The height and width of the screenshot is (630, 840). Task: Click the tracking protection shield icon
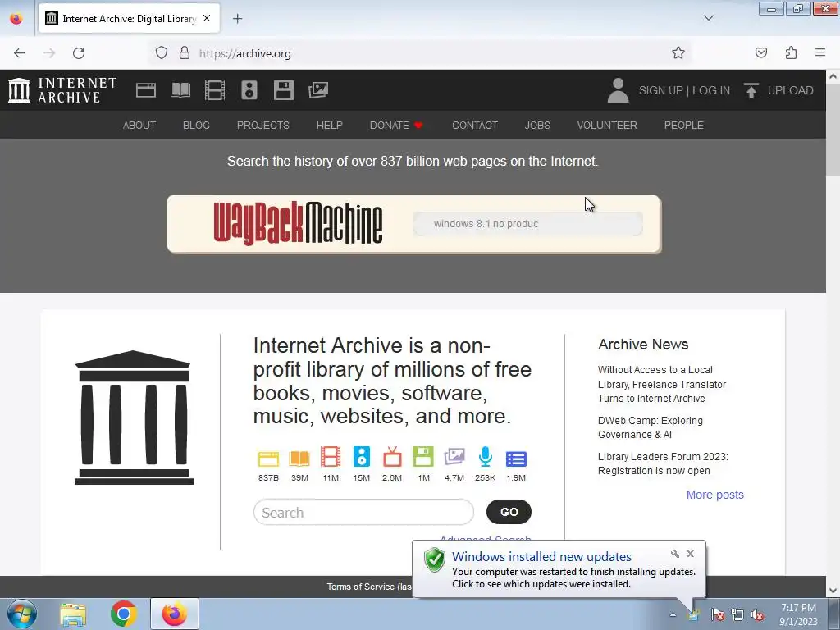click(x=162, y=52)
